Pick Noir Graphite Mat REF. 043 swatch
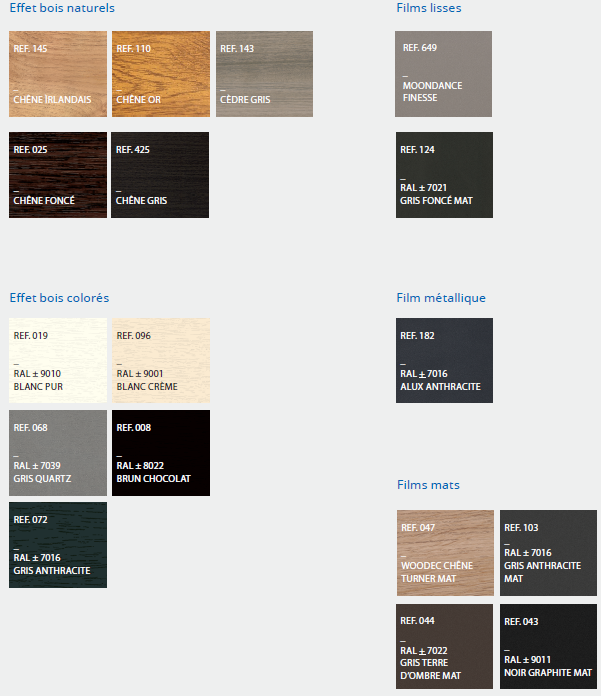The image size is (601, 696). click(x=548, y=646)
